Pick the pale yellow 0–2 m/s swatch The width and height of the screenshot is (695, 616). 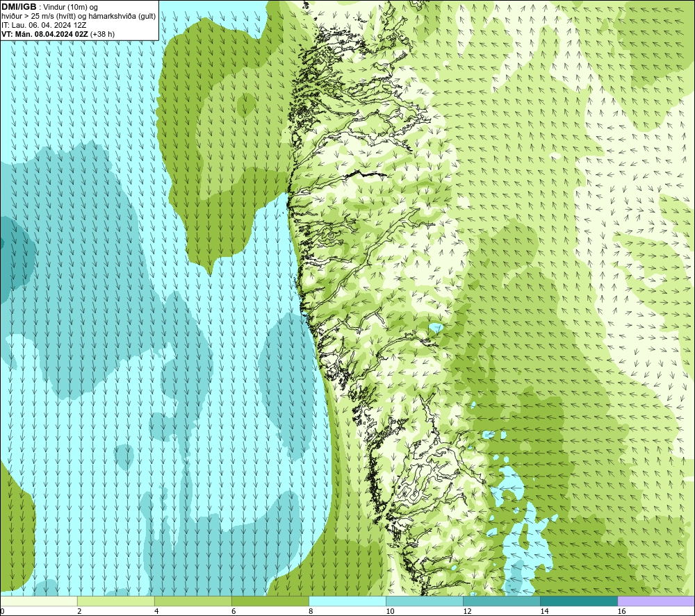(x=38, y=601)
